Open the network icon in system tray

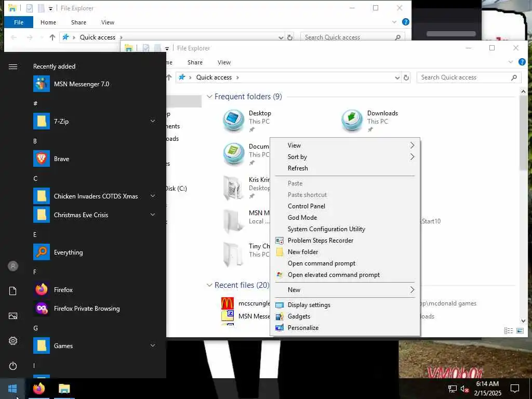(x=453, y=389)
